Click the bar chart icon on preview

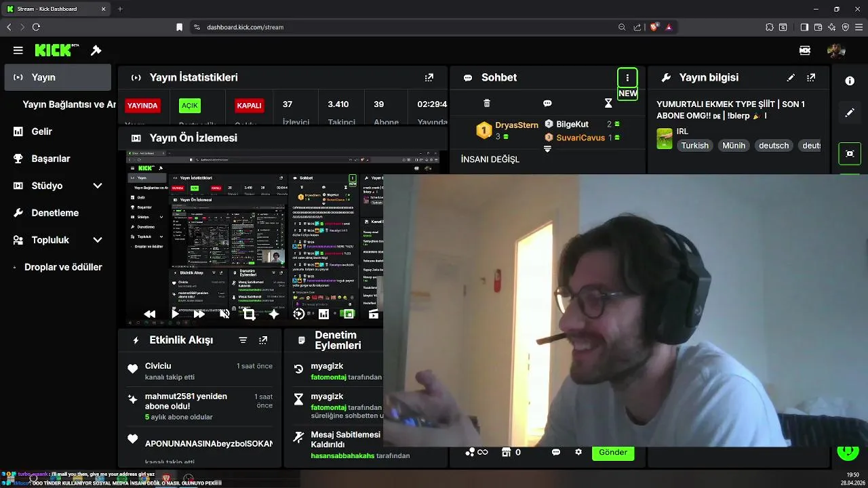(323, 314)
